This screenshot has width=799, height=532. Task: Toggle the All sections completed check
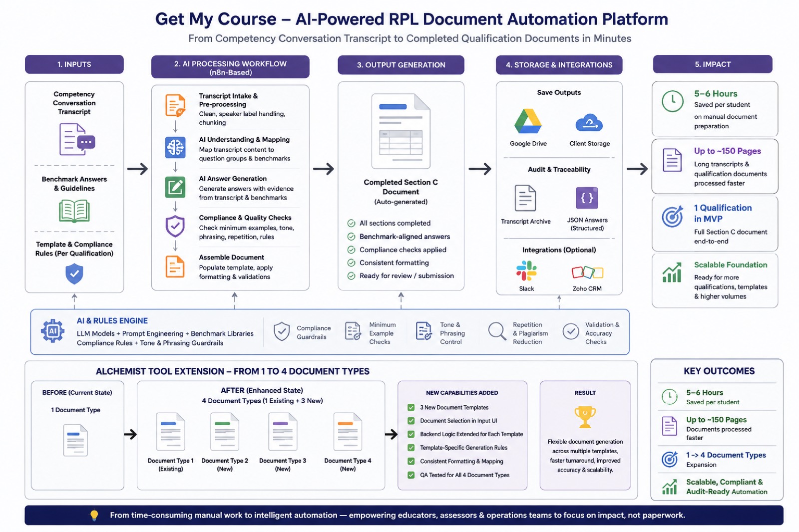351,223
